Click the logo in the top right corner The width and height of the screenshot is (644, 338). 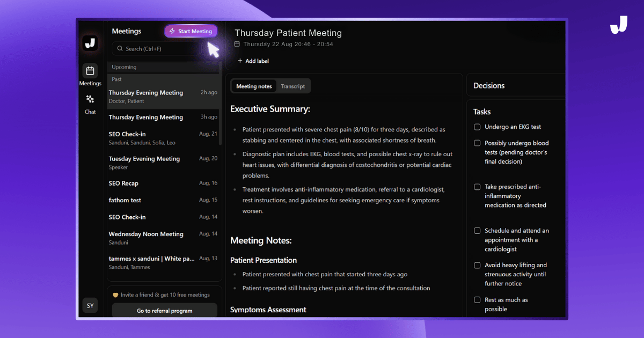(x=619, y=25)
